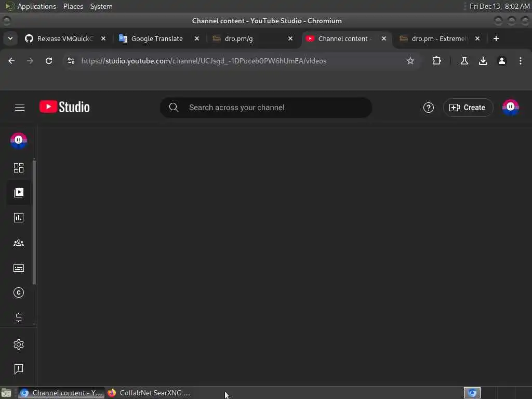Focus the Search across your channel field
The height and width of the screenshot is (399, 532).
point(266,108)
